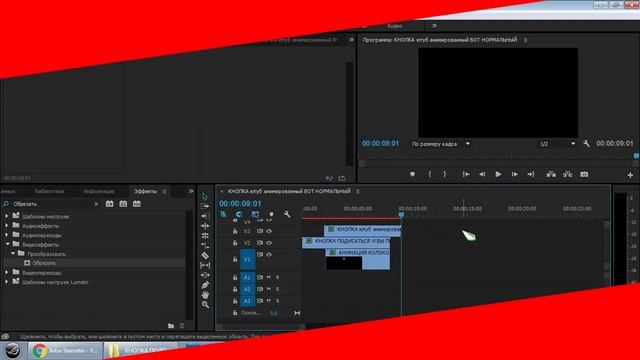The width and height of the screenshot is (640, 360).
Task: Mute audio track A1
Action: pos(269,278)
